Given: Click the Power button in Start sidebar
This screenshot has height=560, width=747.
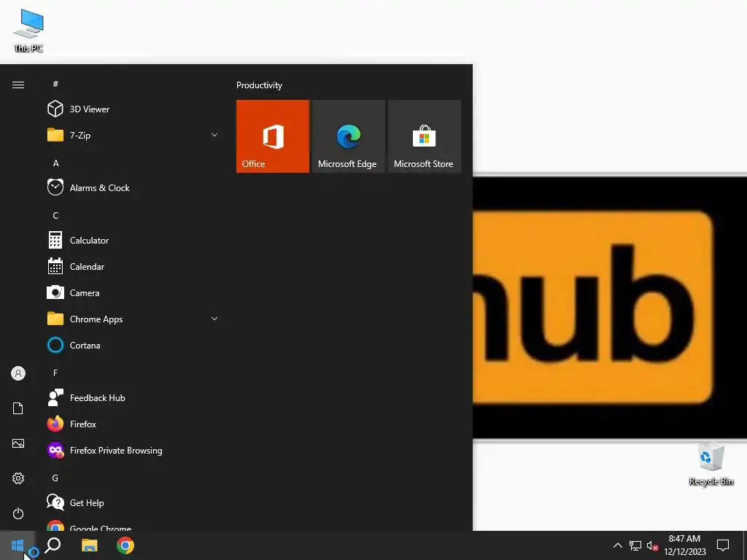Looking at the screenshot, I should (18, 513).
